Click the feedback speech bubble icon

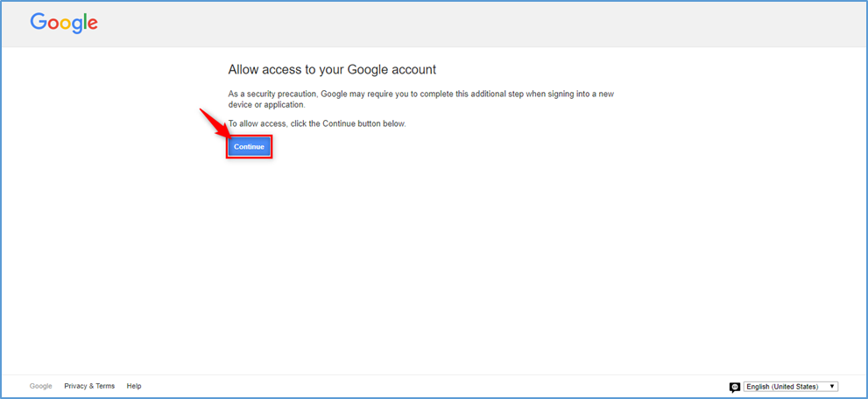tap(735, 387)
